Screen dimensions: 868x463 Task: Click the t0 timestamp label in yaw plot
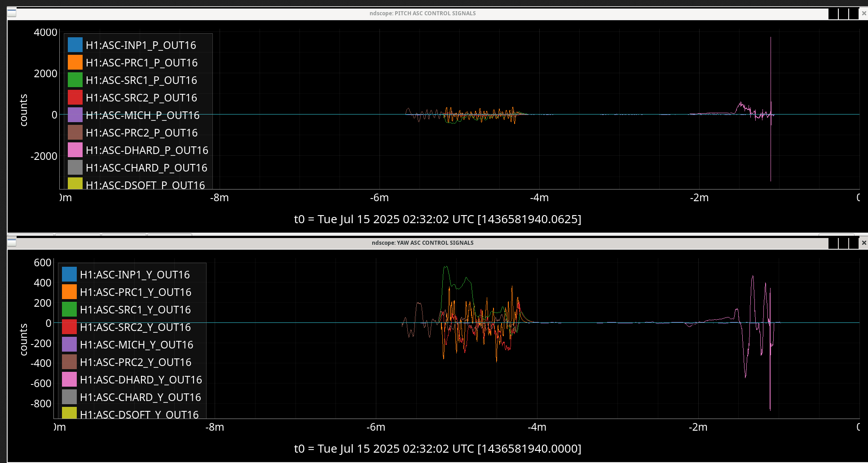(x=437, y=449)
